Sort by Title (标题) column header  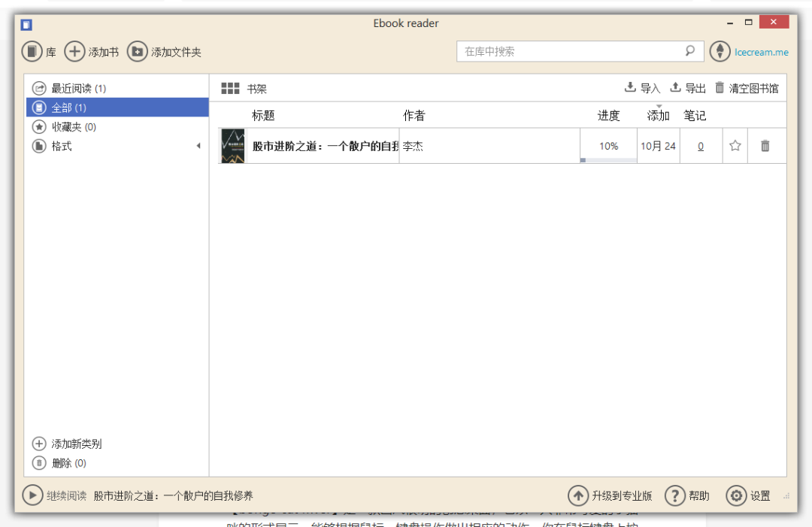263,116
